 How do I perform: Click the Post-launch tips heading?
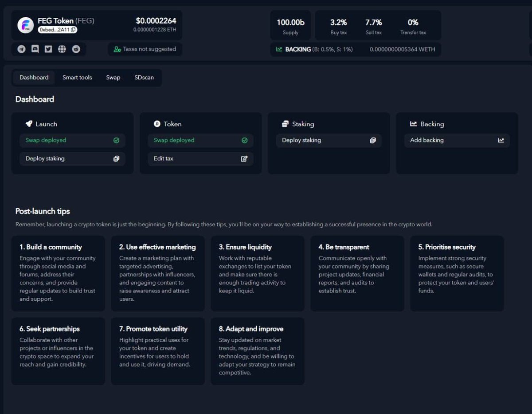coord(43,211)
